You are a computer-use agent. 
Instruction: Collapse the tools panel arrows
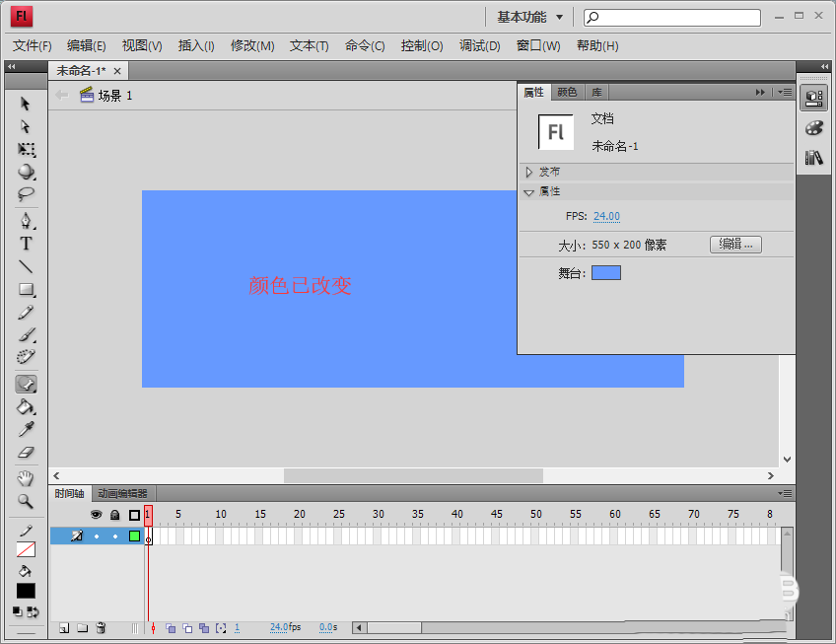click(11, 67)
